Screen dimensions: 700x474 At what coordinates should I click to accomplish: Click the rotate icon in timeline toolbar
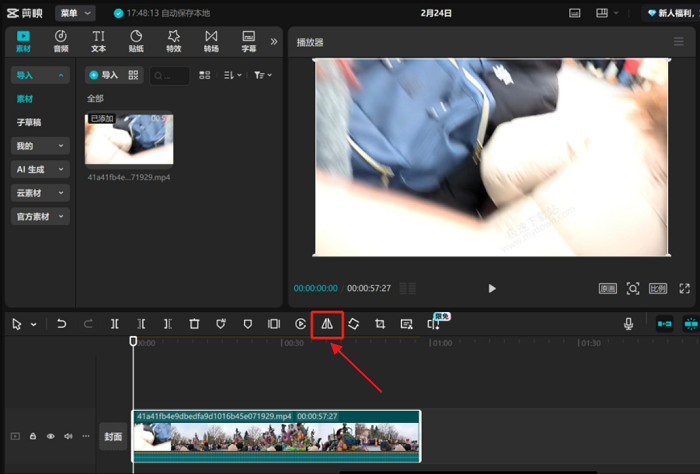[353, 324]
